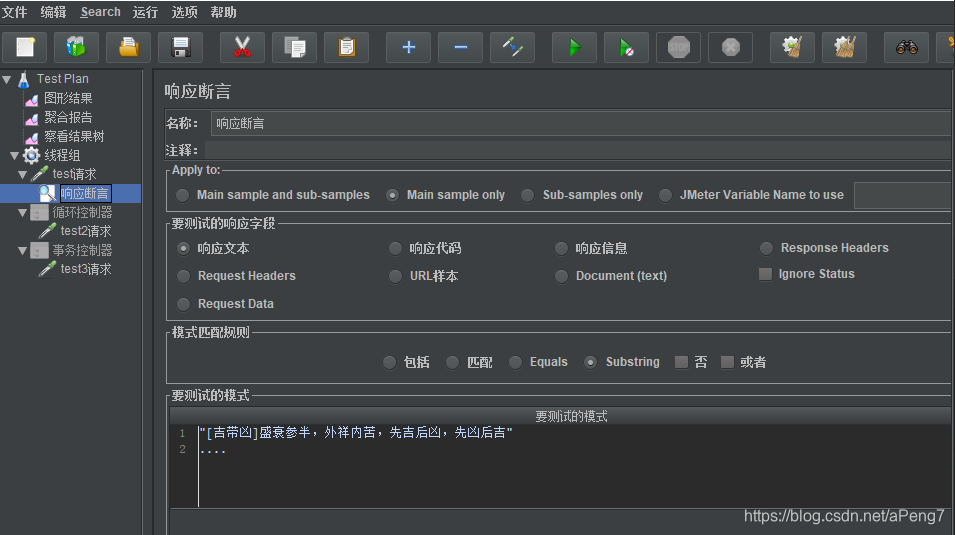Collapse the 事务控制器 tree node
Screen dimensions: 955x535
click(x=23, y=250)
